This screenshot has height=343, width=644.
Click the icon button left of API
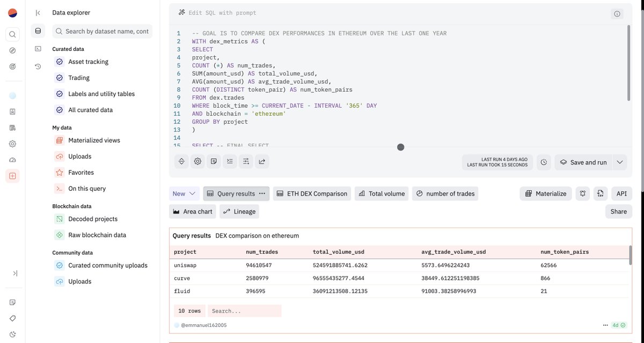(601, 193)
